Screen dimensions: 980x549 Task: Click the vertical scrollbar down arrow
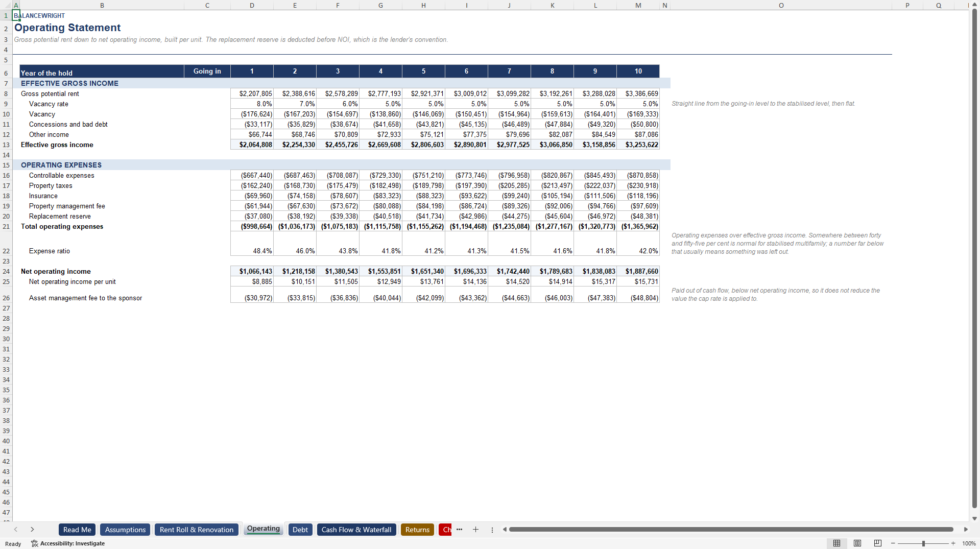tap(974, 518)
